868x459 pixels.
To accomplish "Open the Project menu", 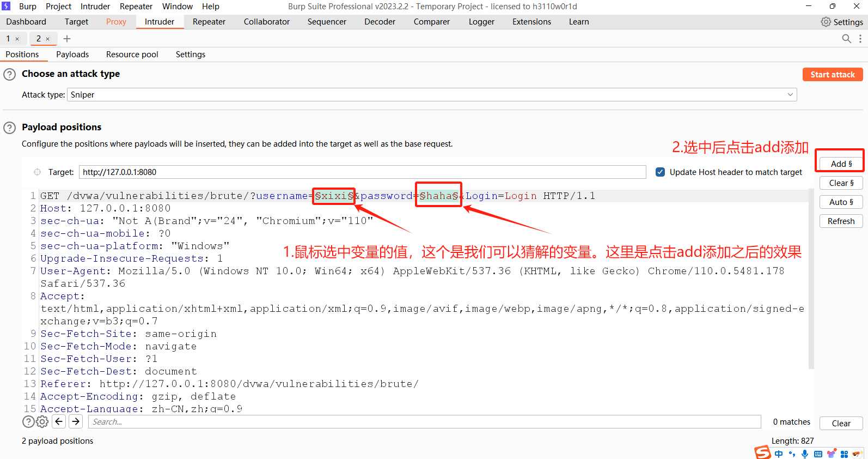I will pos(58,7).
